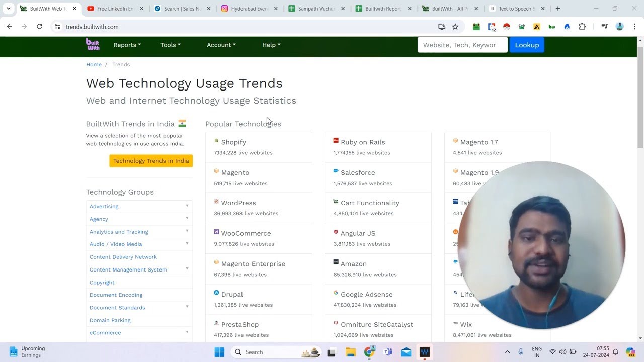The width and height of the screenshot is (644, 362).
Task: Open the Salesforce technology link
Action: 358,172
